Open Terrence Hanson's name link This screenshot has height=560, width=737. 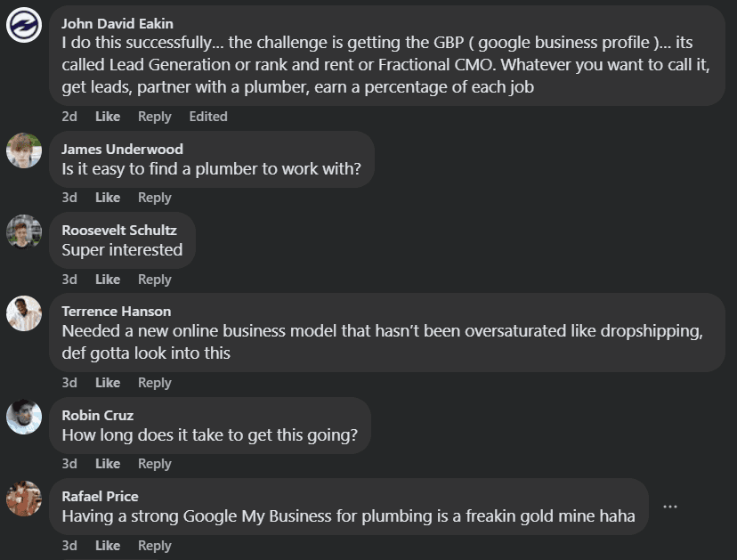(117, 312)
